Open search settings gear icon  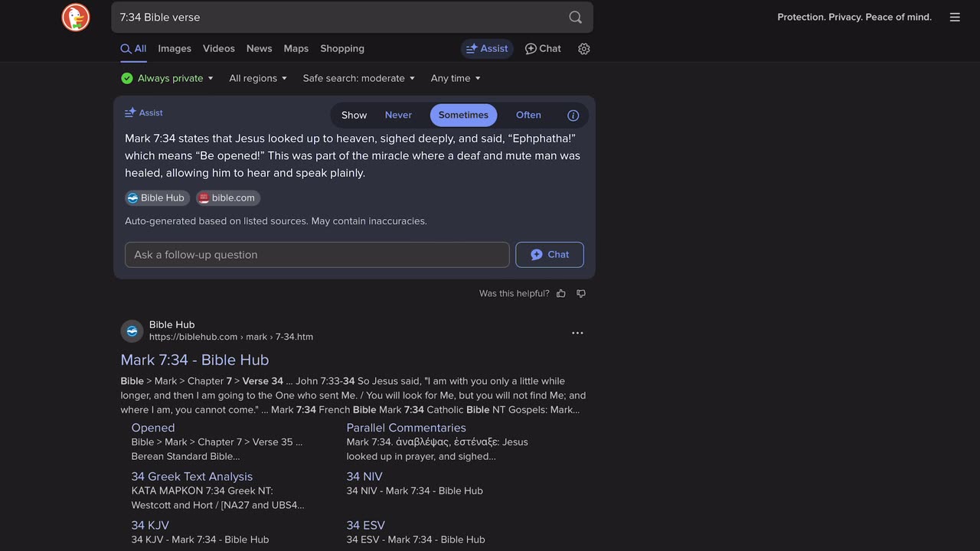(x=584, y=49)
